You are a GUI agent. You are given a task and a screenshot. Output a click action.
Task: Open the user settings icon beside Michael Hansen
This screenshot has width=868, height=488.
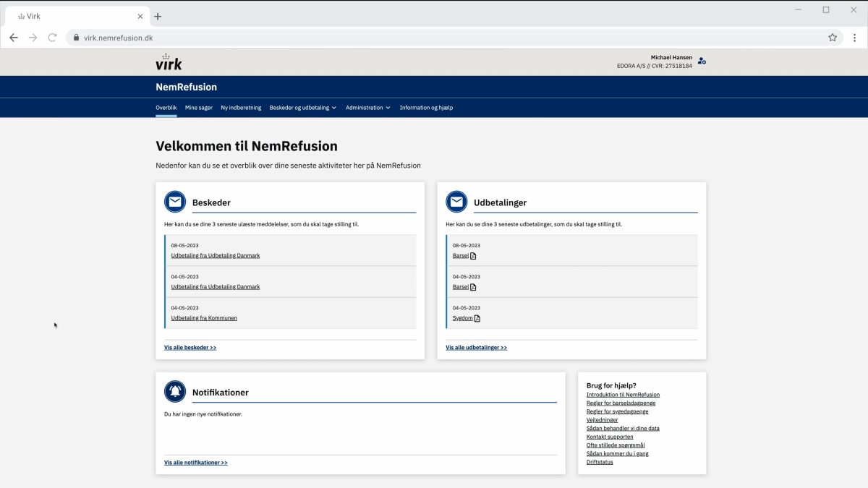tap(702, 61)
